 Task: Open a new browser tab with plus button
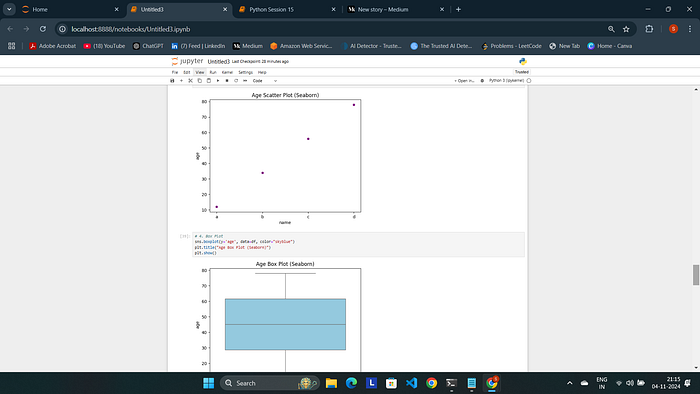[x=458, y=9]
